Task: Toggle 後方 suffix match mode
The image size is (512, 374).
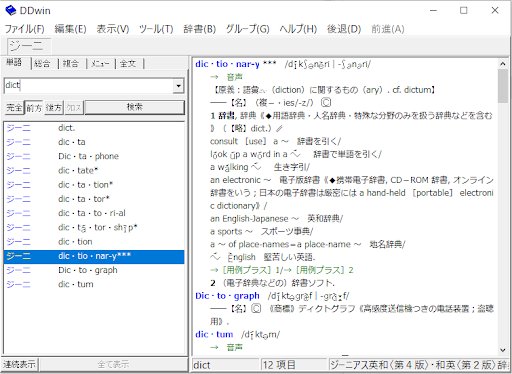Action: [54, 108]
